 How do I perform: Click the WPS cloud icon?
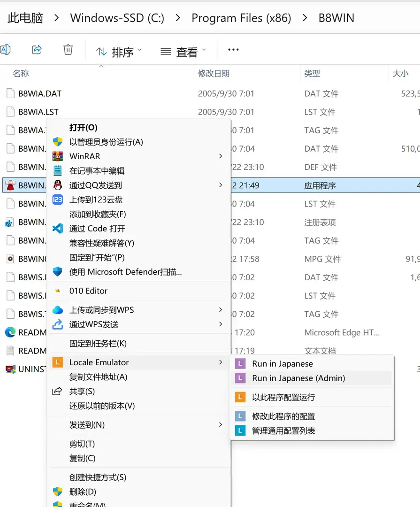click(x=58, y=310)
